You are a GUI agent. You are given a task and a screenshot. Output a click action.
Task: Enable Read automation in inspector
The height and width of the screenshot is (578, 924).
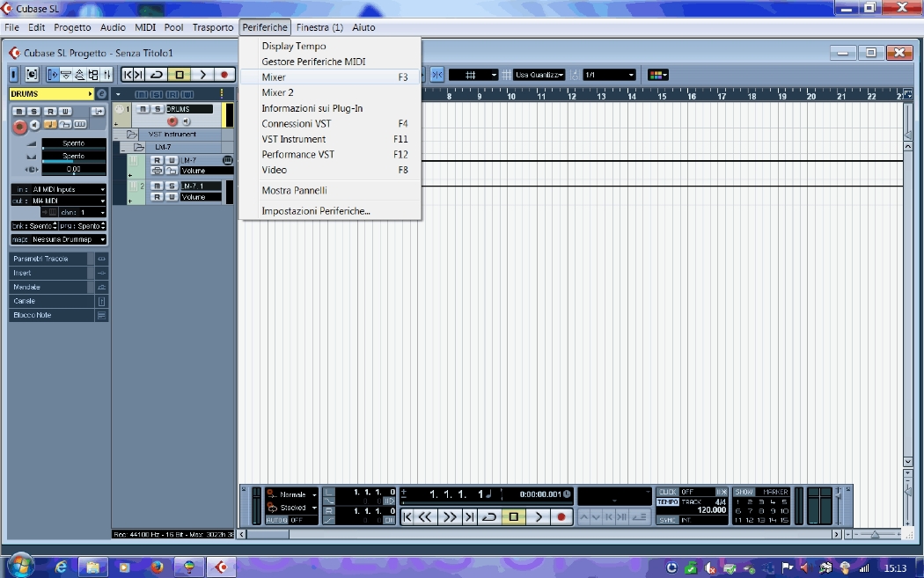pos(51,112)
